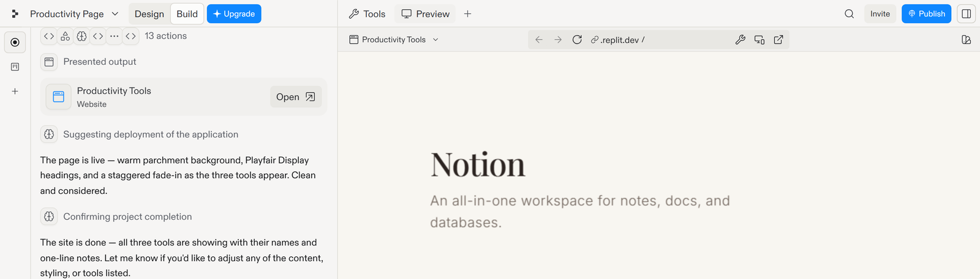Click the Invite button
The height and width of the screenshot is (279, 980).
pyautogui.click(x=880, y=13)
